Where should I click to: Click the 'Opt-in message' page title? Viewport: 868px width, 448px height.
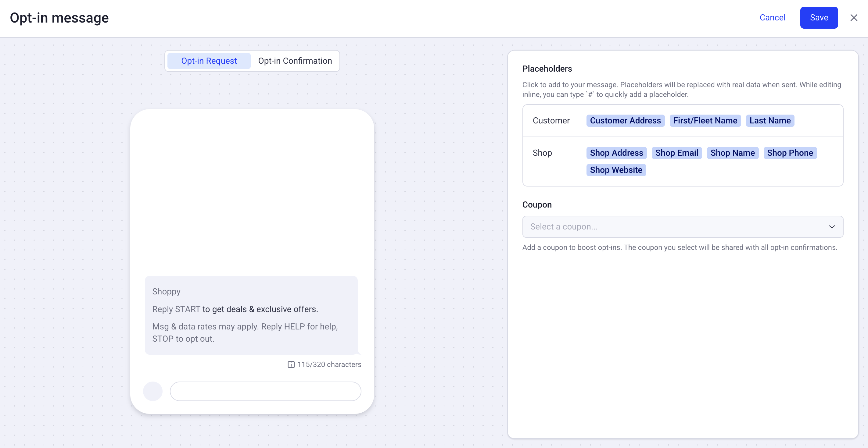coord(59,18)
